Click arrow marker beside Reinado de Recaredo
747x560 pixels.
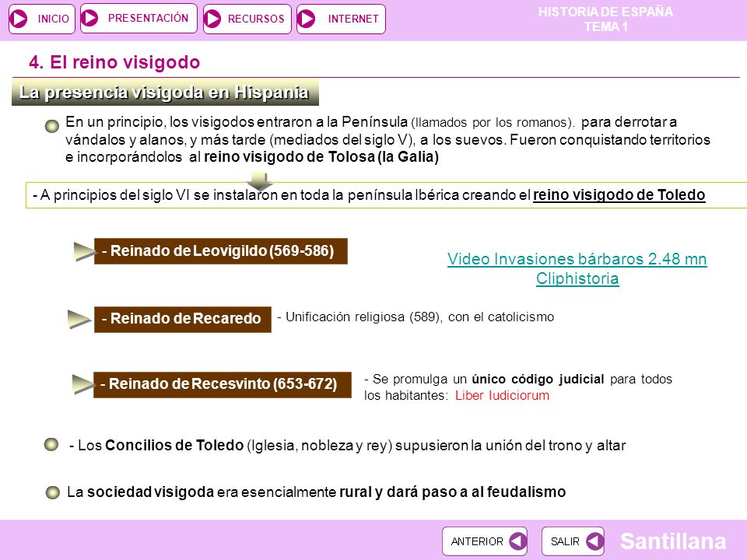79,319
